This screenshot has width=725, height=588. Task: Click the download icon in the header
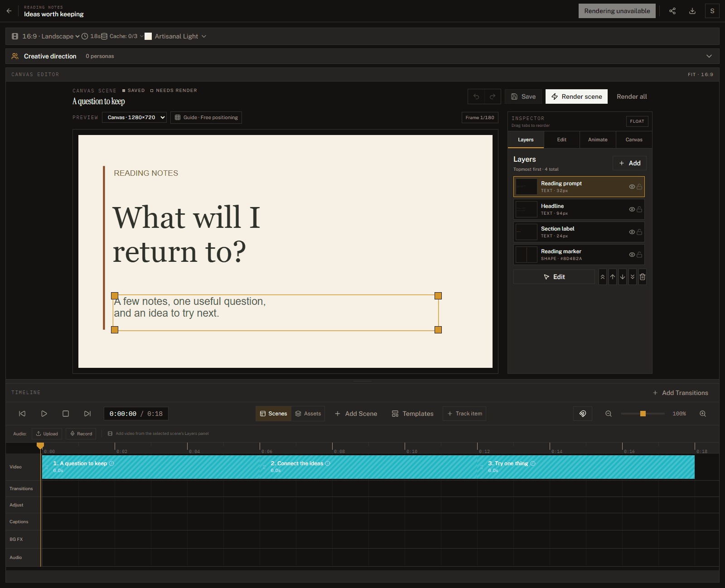[692, 11]
